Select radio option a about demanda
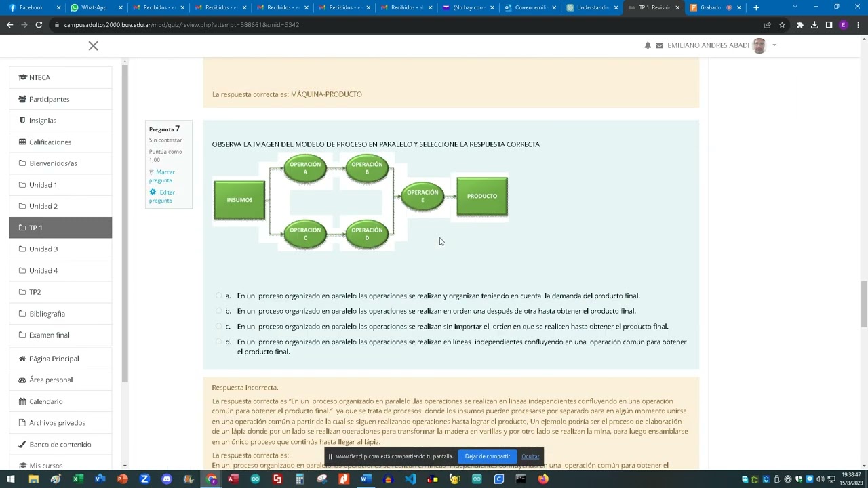 (218, 296)
